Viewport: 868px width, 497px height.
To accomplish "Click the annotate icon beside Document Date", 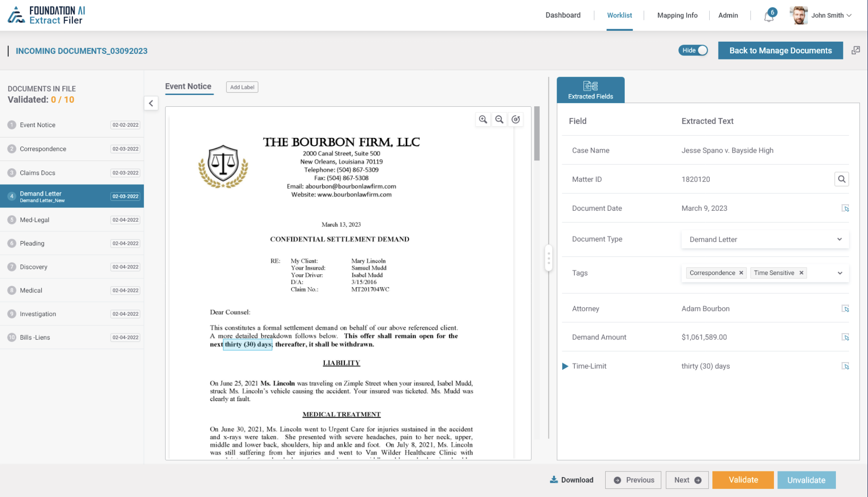I will tap(846, 208).
